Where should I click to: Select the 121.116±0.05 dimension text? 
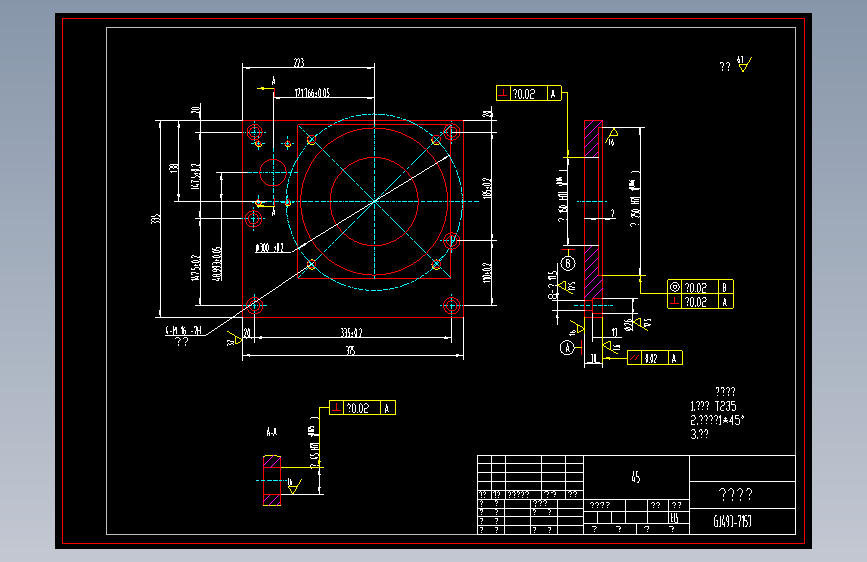tap(312, 93)
